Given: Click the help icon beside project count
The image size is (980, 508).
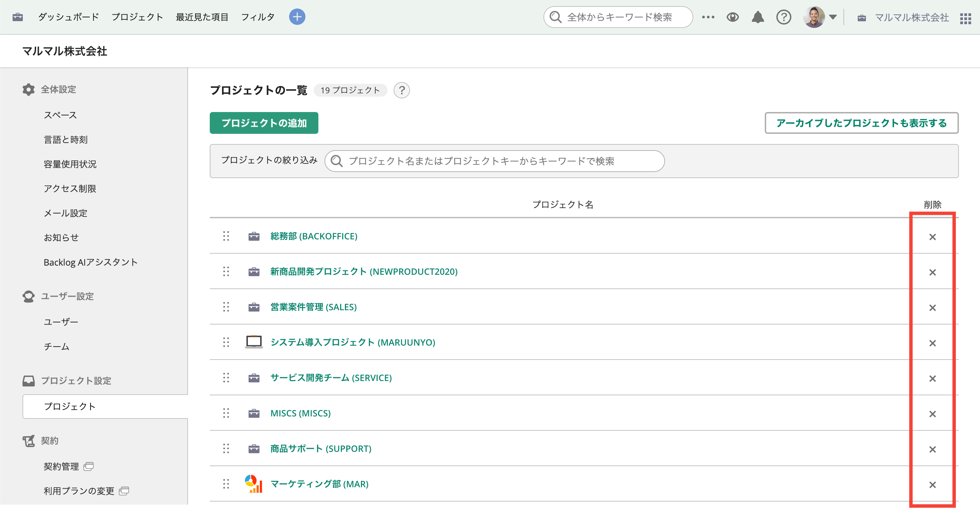Looking at the screenshot, I should pyautogui.click(x=401, y=91).
